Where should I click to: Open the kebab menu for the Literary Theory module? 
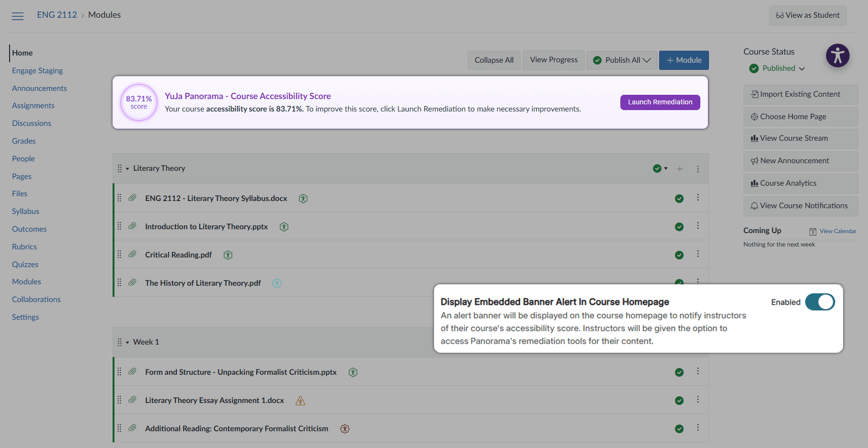[697, 168]
